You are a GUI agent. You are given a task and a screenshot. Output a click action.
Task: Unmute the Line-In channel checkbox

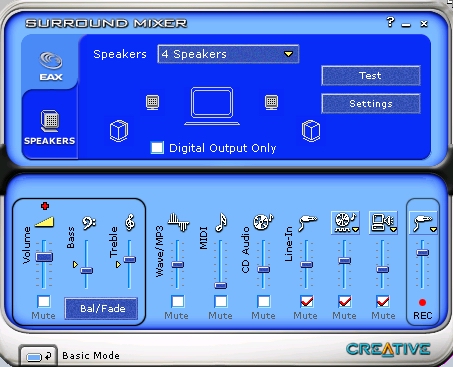click(x=307, y=302)
